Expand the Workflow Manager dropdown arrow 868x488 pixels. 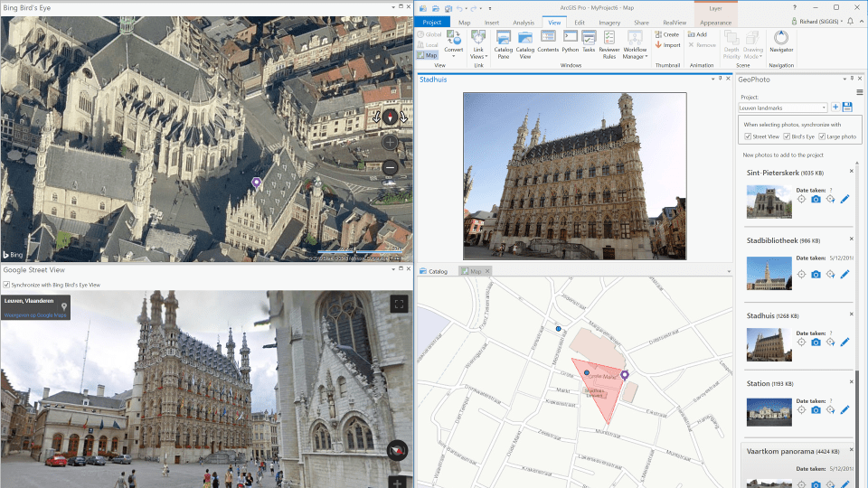click(x=646, y=57)
